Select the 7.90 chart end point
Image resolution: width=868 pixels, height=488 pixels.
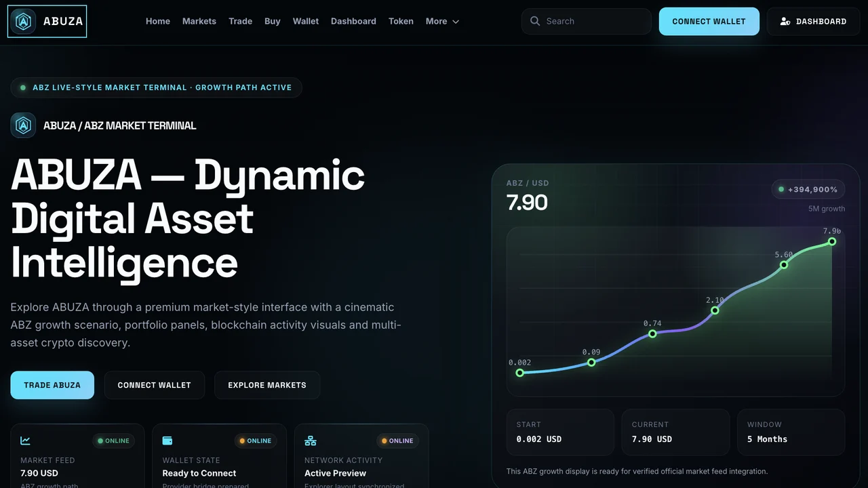tap(832, 241)
